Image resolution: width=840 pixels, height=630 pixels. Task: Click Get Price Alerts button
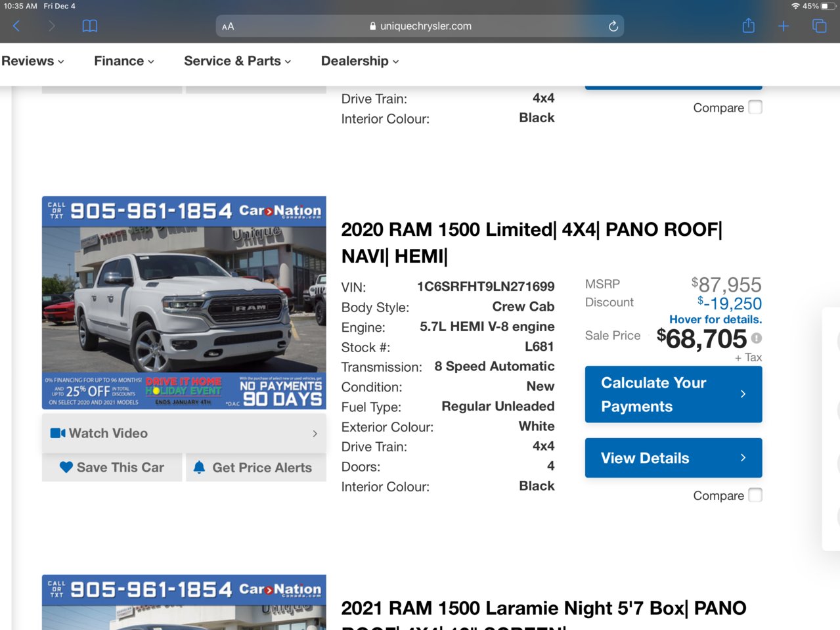click(256, 467)
